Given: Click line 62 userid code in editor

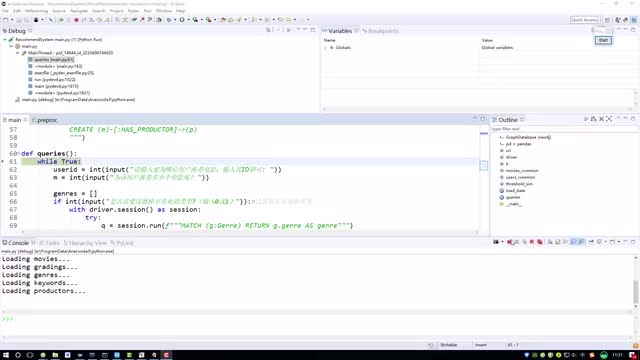Looking at the screenshot, I should [167, 169].
